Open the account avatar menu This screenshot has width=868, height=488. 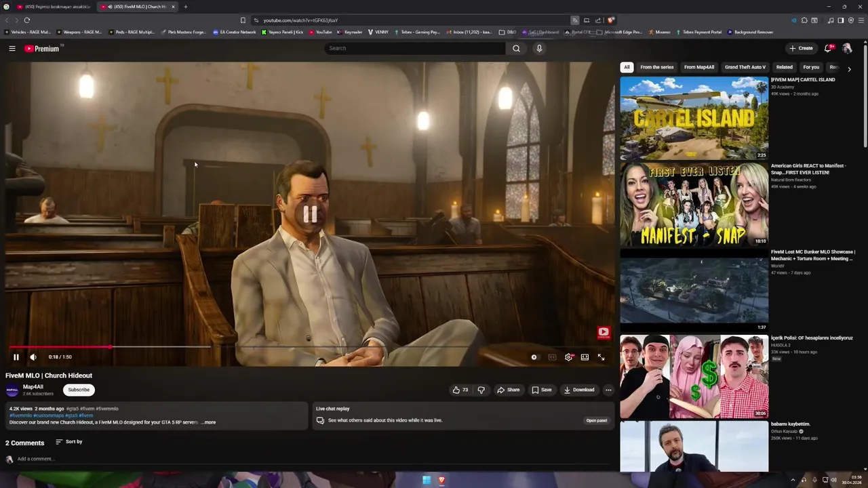click(847, 48)
